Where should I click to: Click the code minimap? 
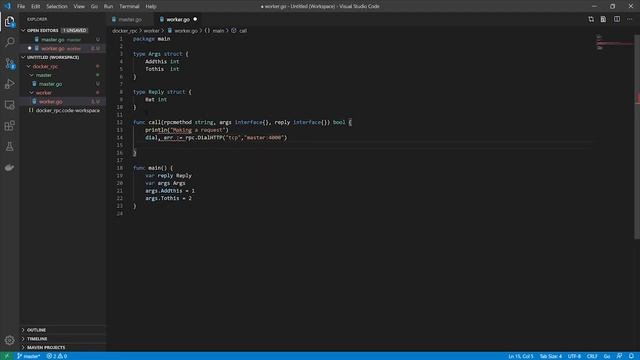[614, 43]
